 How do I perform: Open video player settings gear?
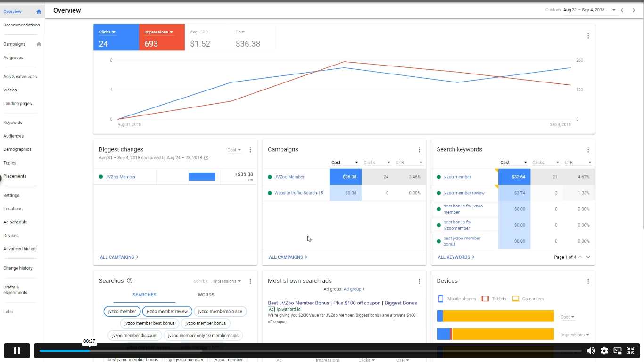pos(604,351)
